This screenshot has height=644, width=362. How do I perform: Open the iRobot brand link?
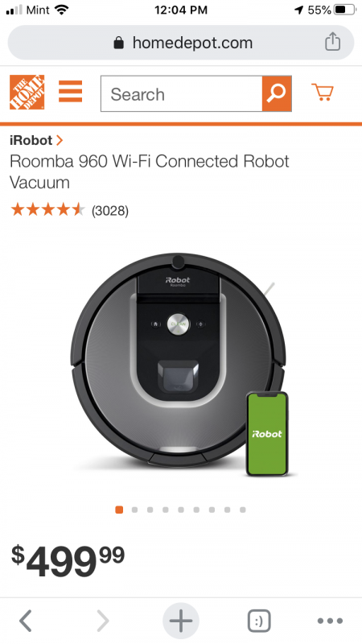[x=31, y=140]
